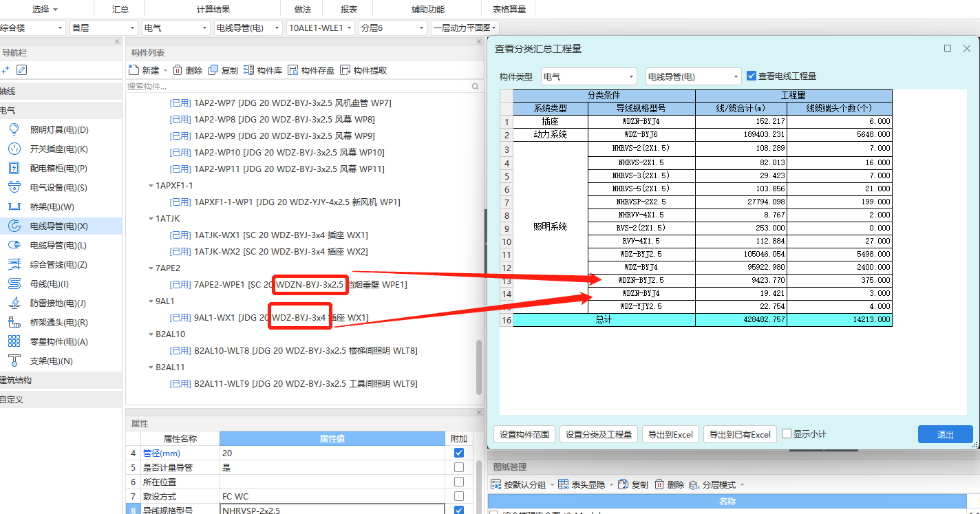Screen dimensions: 980x514
Task: Click the add icon in navigation bar
Action: [x=6, y=69]
